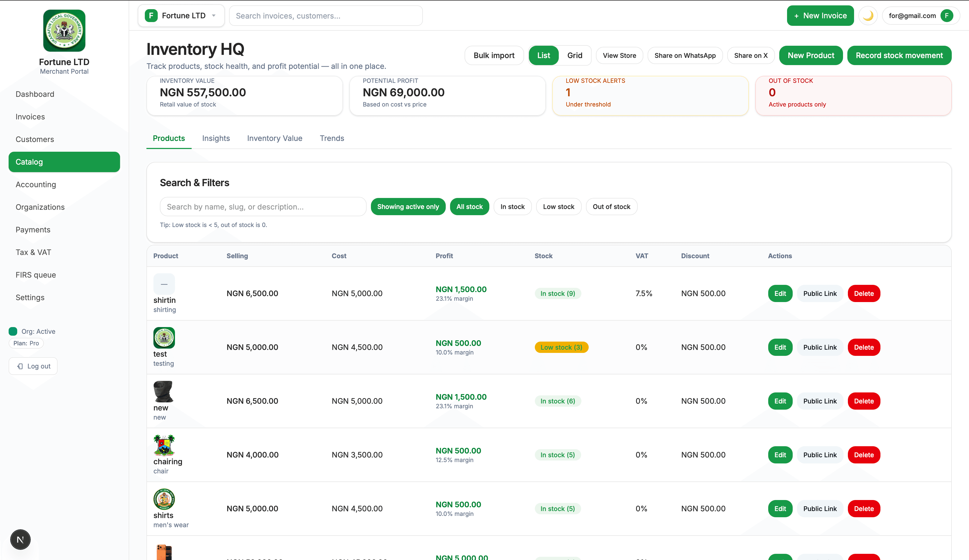
Task: Filter products by Low stock
Action: click(x=558, y=207)
